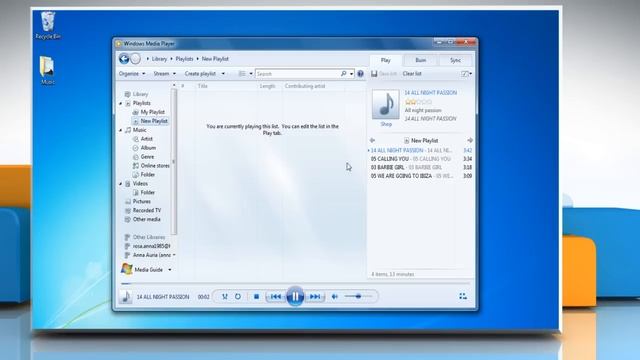Viewport: 640px width, 360px height.
Task: Click the Clear list button
Action: 412,74
